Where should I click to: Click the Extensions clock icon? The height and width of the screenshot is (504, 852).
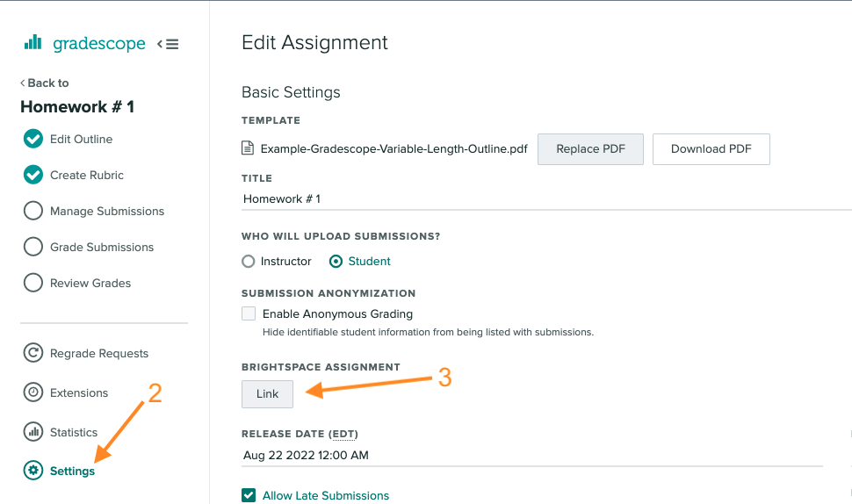click(x=33, y=392)
